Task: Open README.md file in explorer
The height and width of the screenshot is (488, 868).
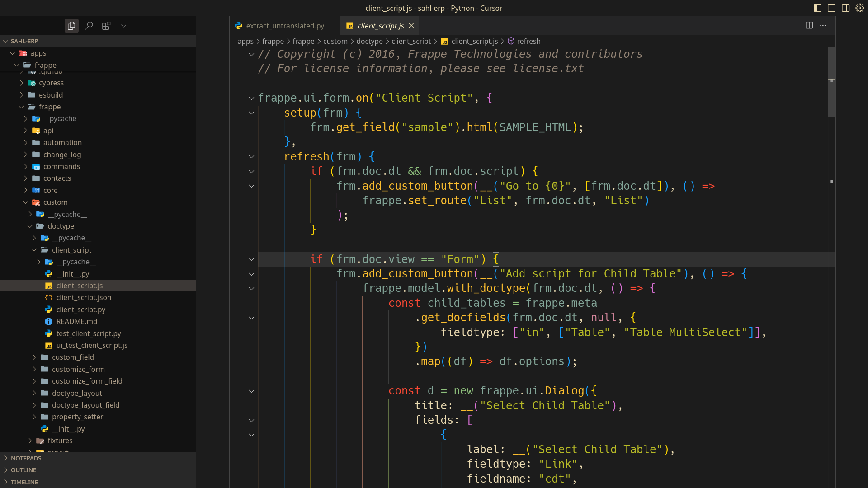Action: click(x=76, y=321)
